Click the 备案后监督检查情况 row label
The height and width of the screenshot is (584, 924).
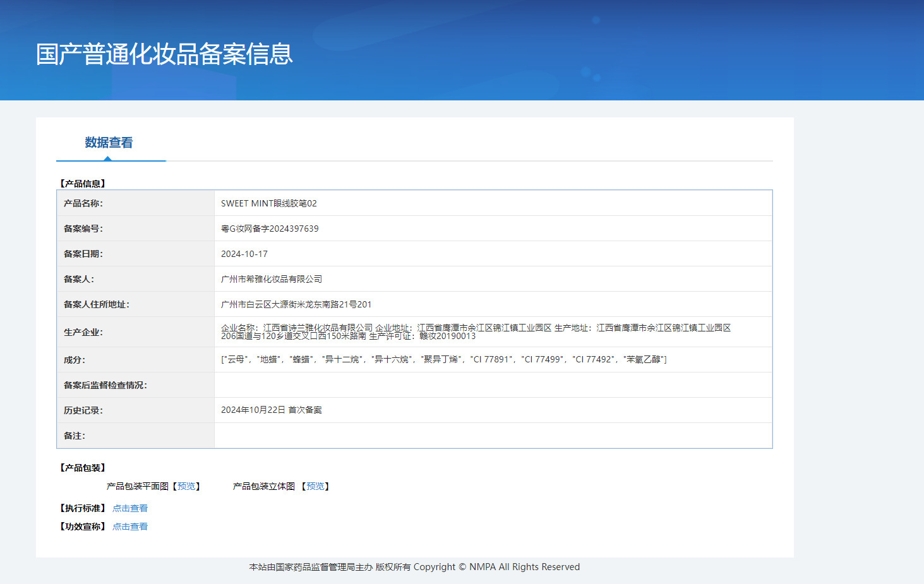[105, 385]
